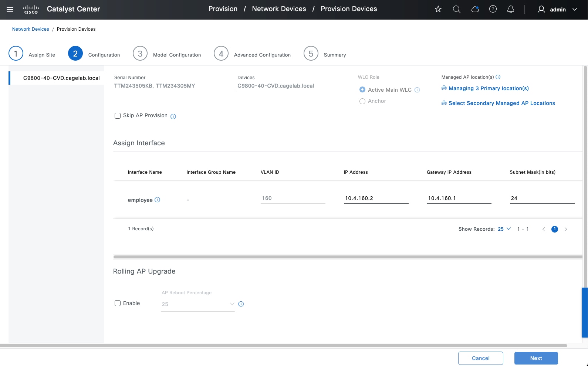Click the favorites star icon
The image size is (588, 366).
(x=438, y=9)
